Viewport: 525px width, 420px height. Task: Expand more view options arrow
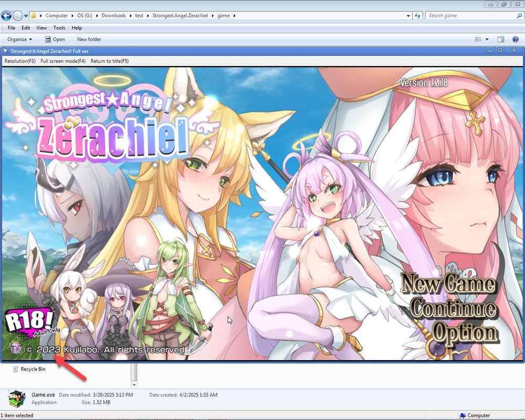pyautogui.click(x=487, y=39)
